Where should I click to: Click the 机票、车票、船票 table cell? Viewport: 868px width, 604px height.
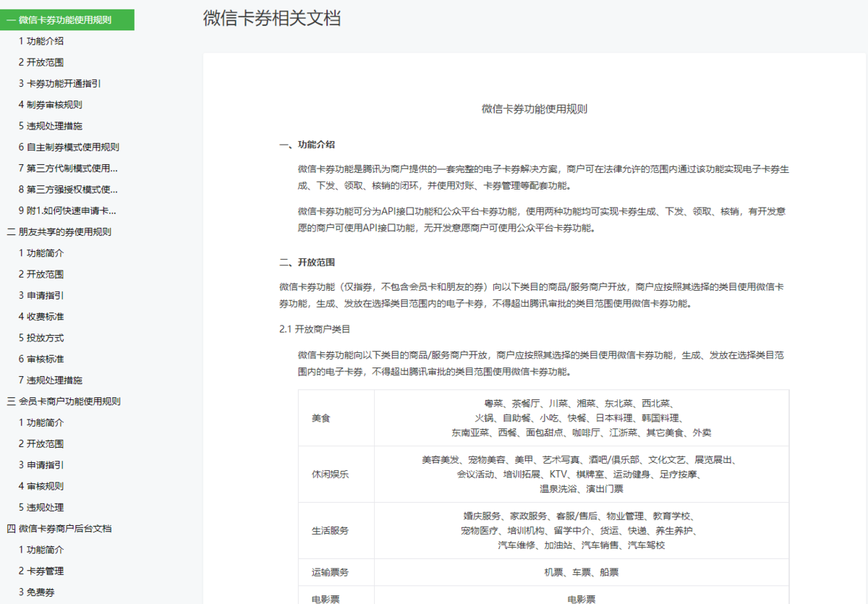(582, 572)
